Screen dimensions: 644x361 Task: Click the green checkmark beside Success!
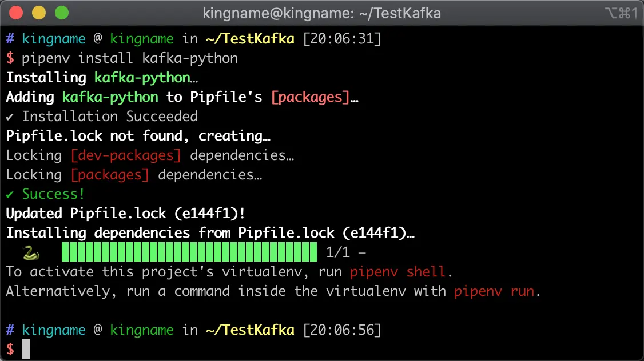10,194
